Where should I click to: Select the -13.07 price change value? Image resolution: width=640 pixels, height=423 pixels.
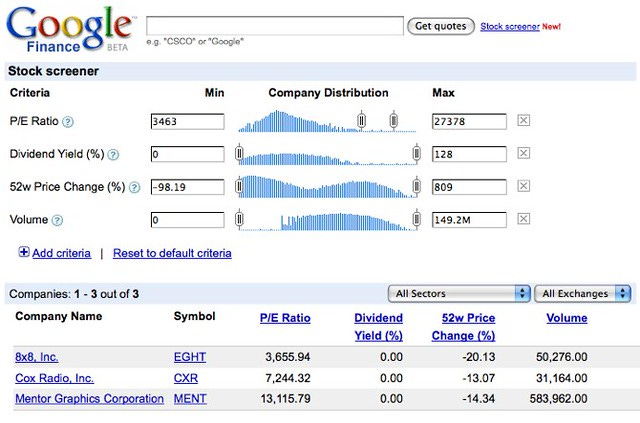[x=479, y=378]
